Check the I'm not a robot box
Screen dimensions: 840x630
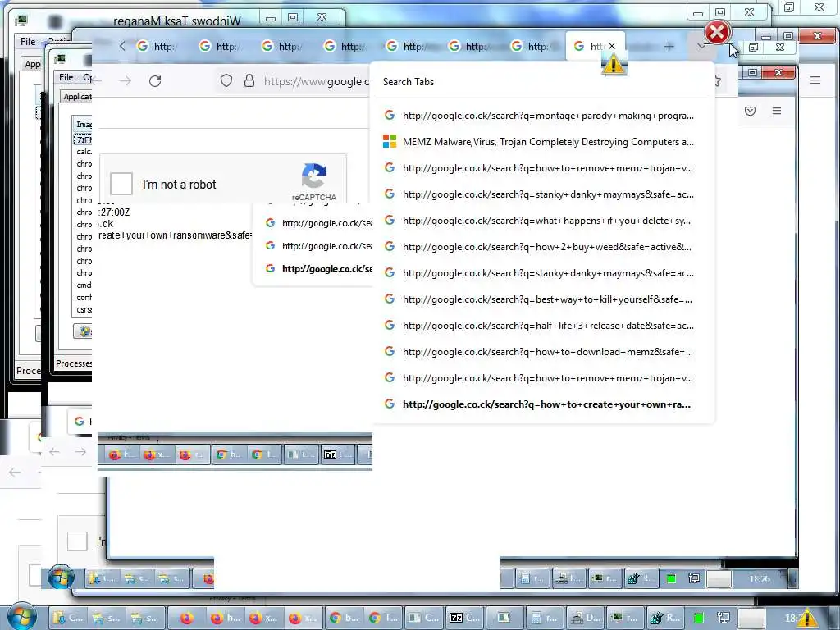tap(121, 184)
